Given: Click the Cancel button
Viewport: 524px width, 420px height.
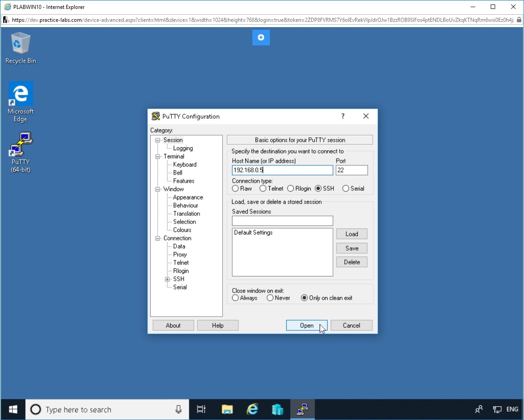Looking at the screenshot, I should pos(351,325).
